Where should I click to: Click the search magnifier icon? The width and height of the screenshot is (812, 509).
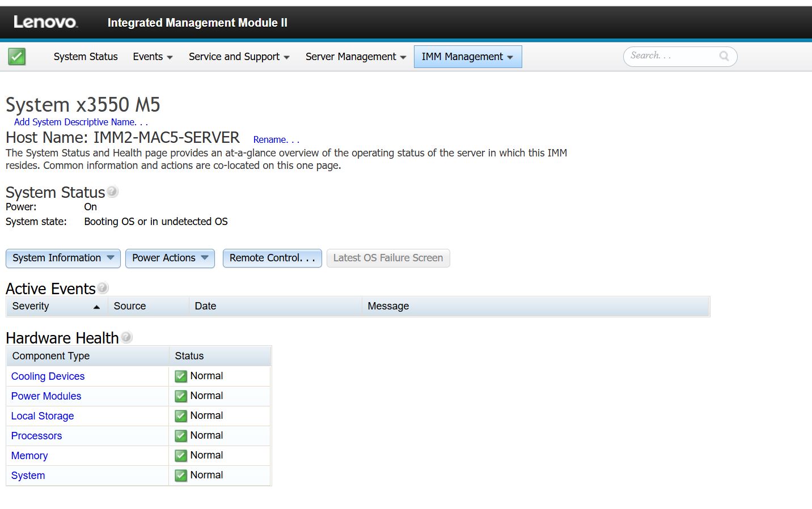coord(724,56)
